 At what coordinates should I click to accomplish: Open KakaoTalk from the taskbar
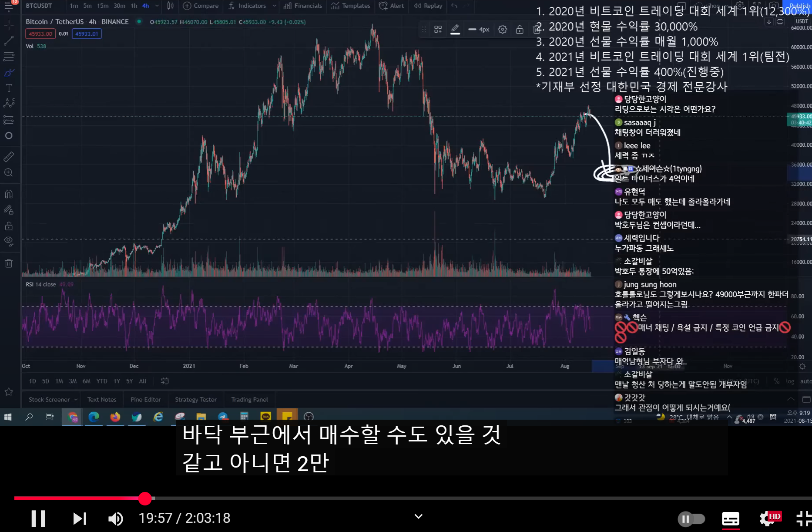click(x=265, y=417)
